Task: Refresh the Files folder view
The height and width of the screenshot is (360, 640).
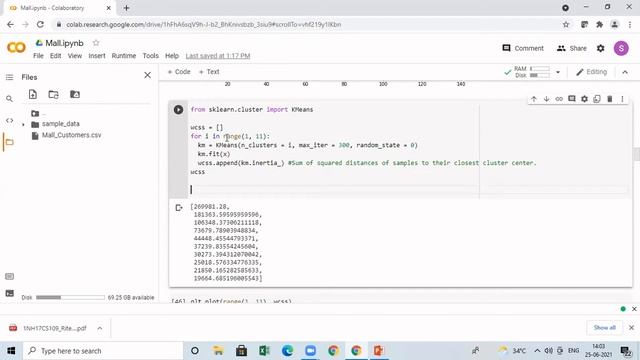Action: click(x=53, y=94)
